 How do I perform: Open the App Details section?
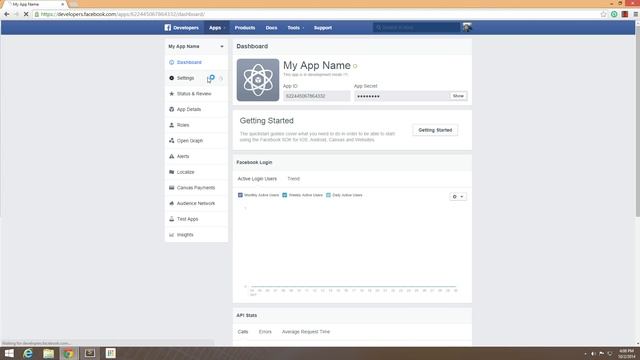click(196, 109)
